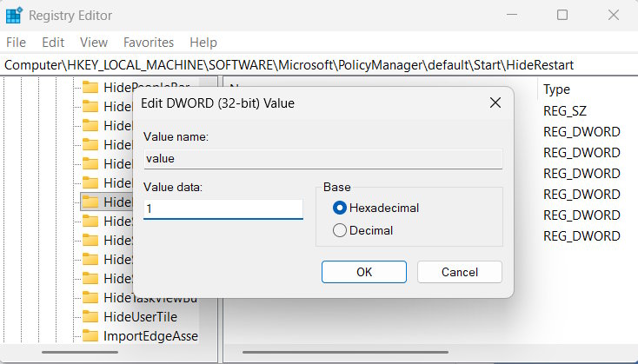638x364 pixels.
Task: Click the Value data input field
Action: [223, 209]
